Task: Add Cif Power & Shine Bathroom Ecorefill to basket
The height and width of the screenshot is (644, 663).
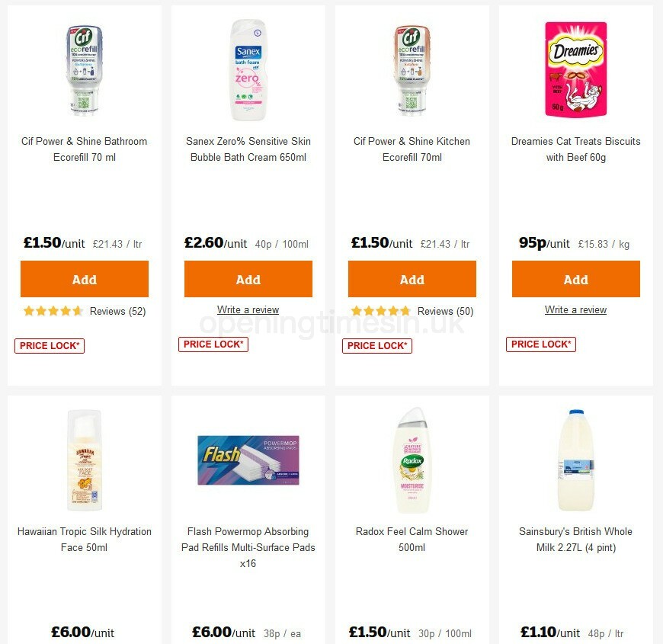Action: 84,279
